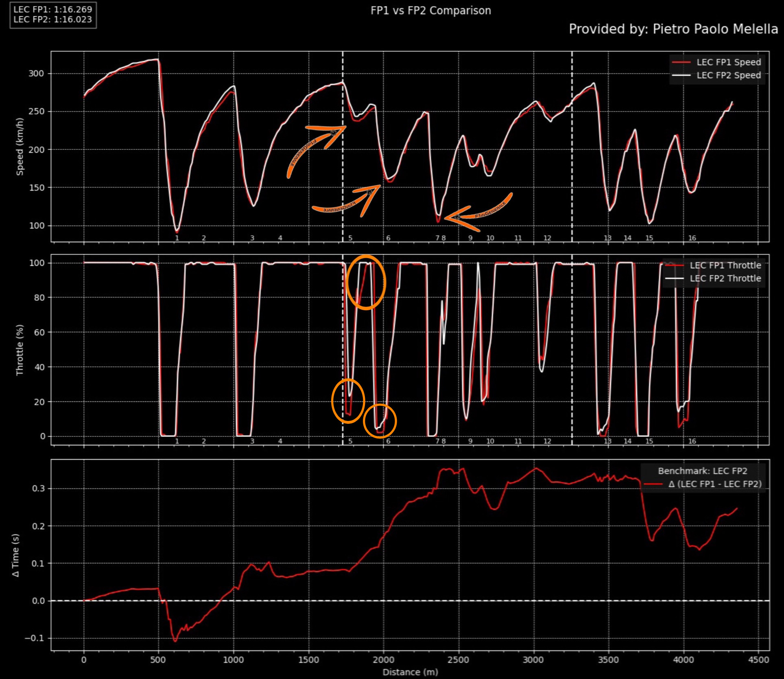Select the LEC FP2 Speed legend entry
This screenshot has width=784, height=679.
pyautogui.click(x=728, y=75)
